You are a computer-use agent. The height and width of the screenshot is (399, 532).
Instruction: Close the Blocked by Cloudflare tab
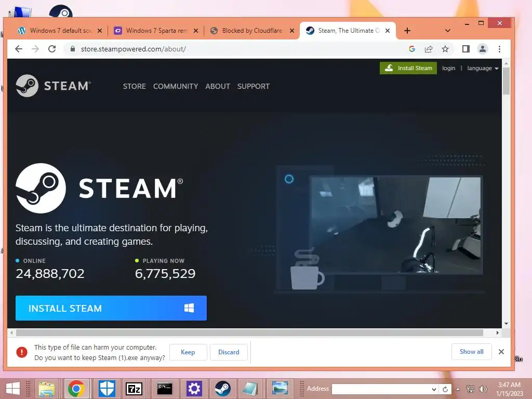point(292,31)
